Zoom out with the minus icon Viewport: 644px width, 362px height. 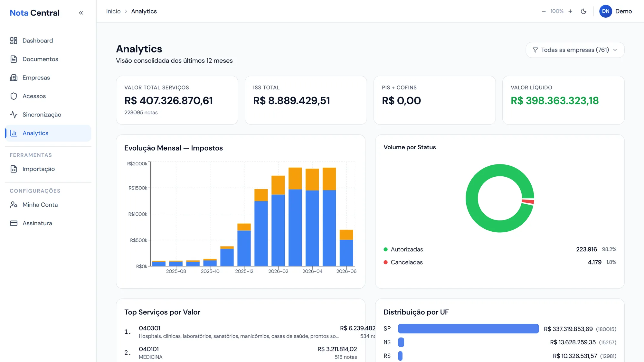[544, 11]
